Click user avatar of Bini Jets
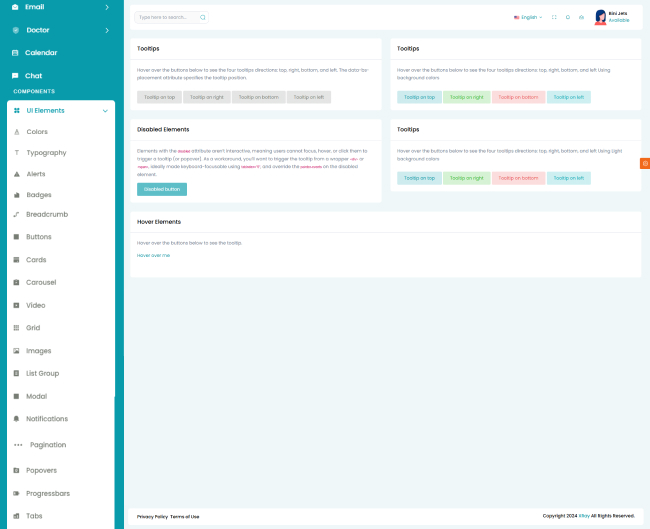 tap(600, 17)
